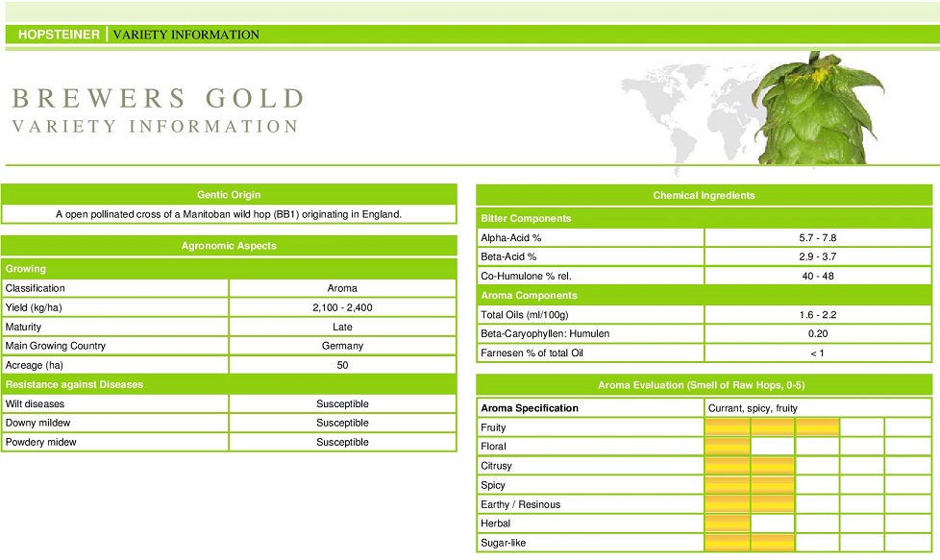Click the Sugar-like aroma label
This screenshot has height=560, width=940.
(503, 543)
